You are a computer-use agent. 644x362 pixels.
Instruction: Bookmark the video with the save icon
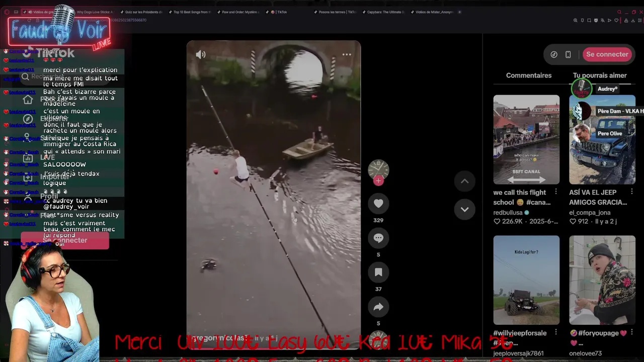(378, 272)
